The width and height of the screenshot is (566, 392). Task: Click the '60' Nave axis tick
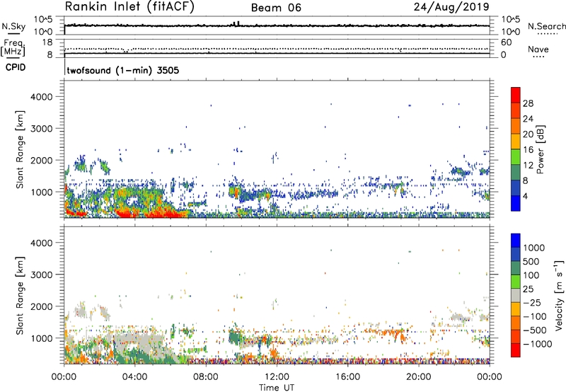pos(506,42)
